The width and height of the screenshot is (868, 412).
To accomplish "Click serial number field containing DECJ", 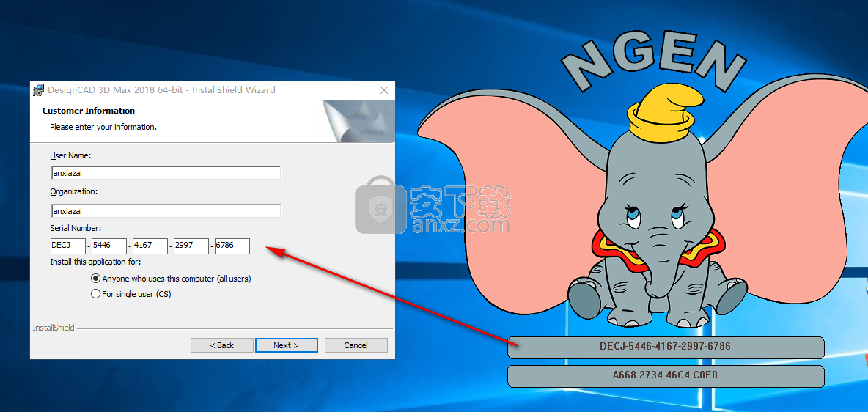I will (68, 246).
